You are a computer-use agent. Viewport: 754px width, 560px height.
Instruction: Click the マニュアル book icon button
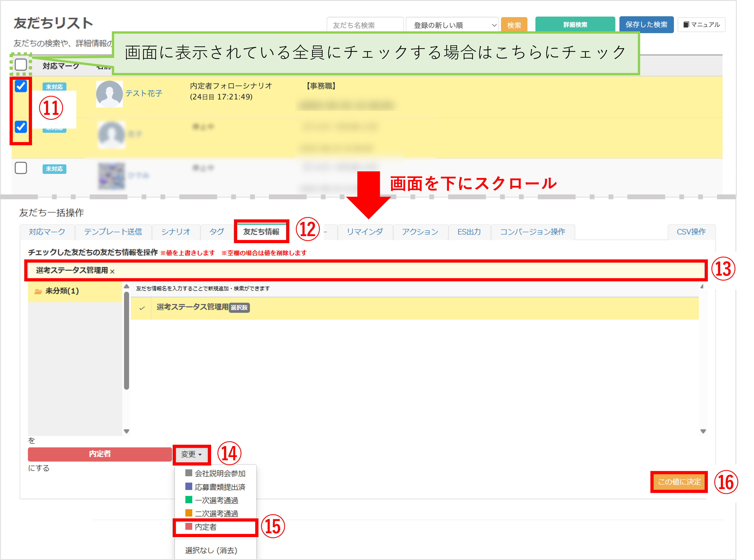click(x=701, y=25)
